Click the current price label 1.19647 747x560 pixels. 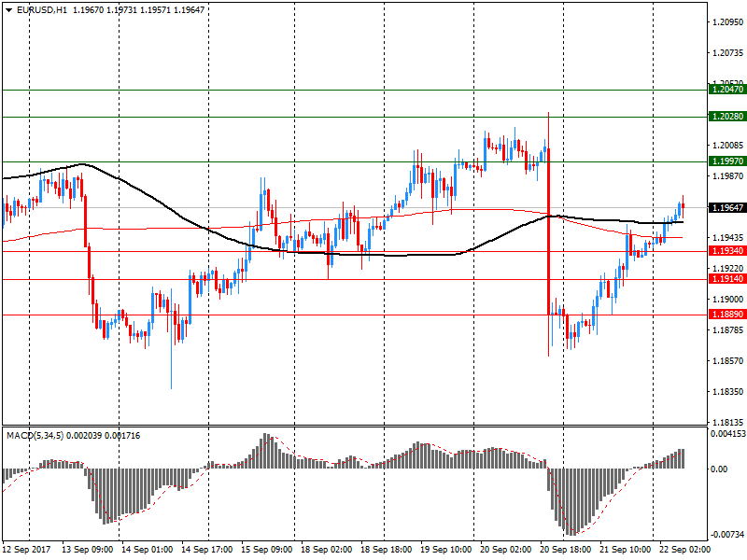[727, 207]
